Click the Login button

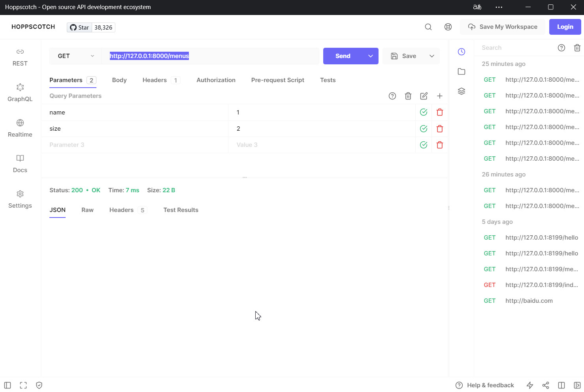point(565,27)
